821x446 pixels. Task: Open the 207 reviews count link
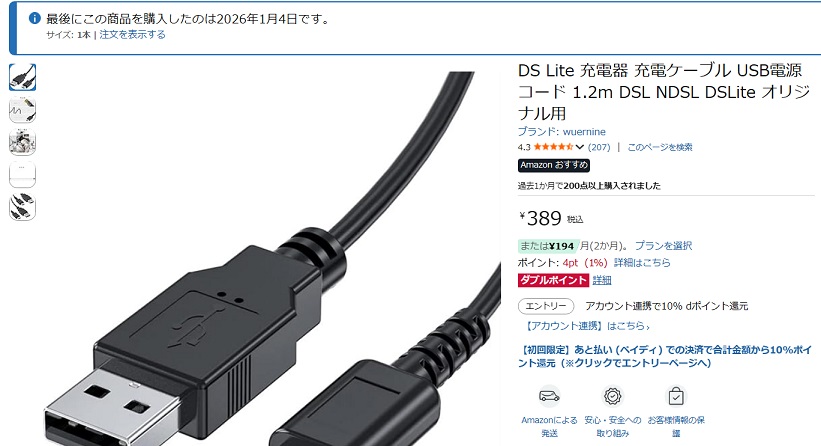point(599,148)
